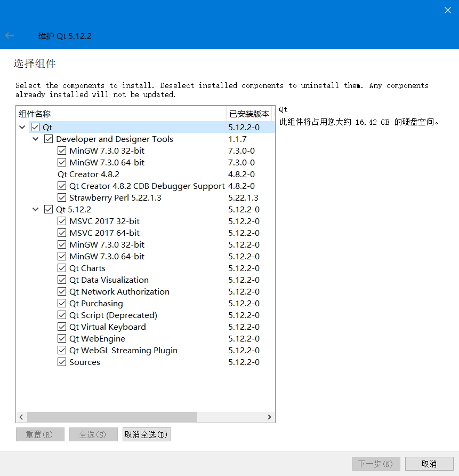Screen dimensions: 459x476
Task: Uncheck Qt WebEngine component
Action: 62,338
